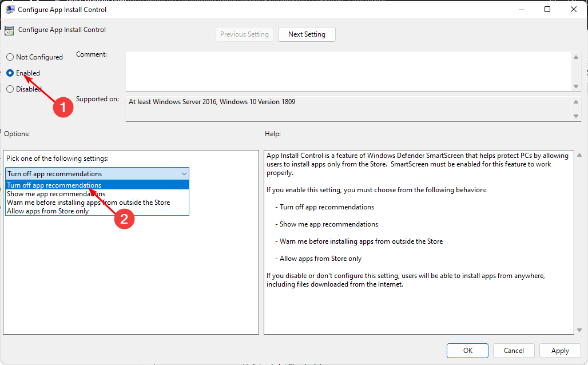This screenshot has width=588, height=365.
Task: Select the Disabled radio button
Action: tap(10, 89)
